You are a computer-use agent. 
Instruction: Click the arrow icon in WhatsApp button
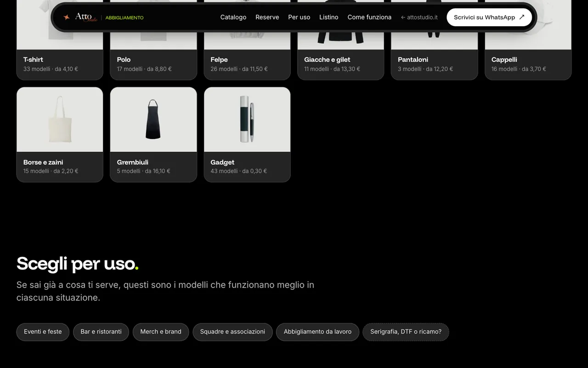[522, 17]
